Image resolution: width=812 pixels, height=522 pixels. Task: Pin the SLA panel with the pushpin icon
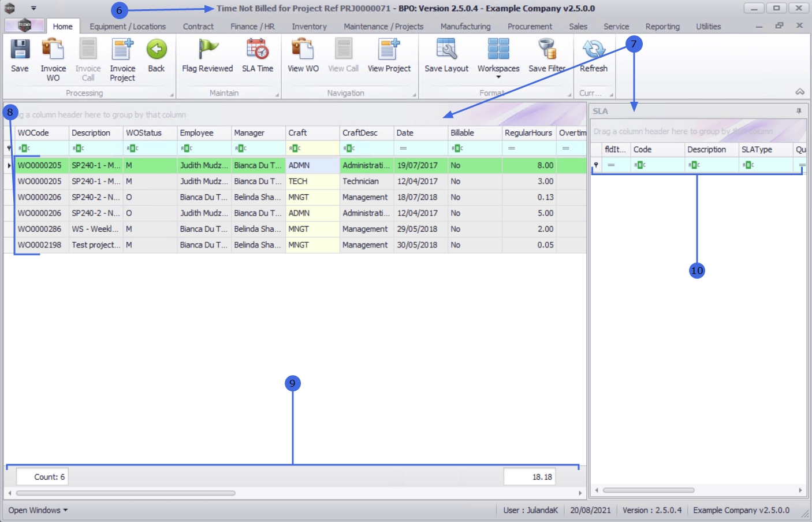(799, 111)
